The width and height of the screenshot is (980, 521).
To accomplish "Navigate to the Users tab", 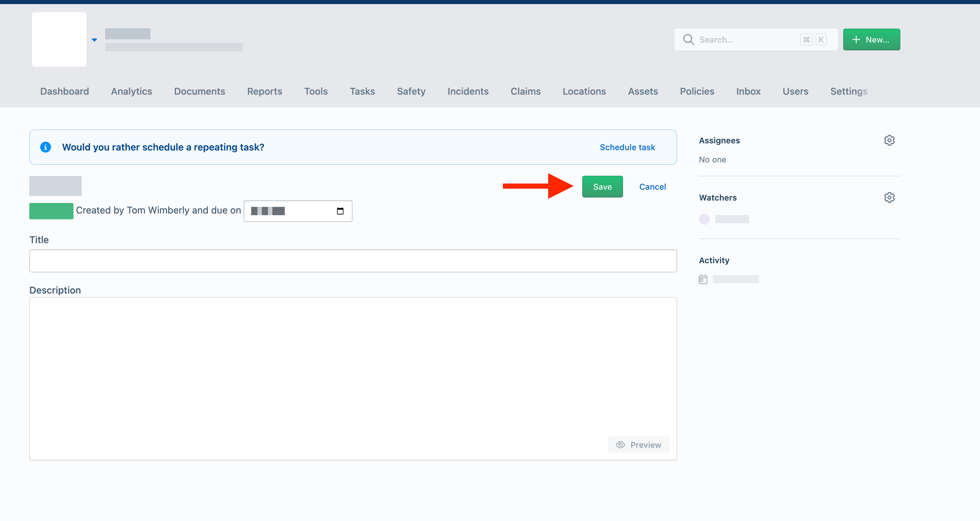I will [795, 91].
